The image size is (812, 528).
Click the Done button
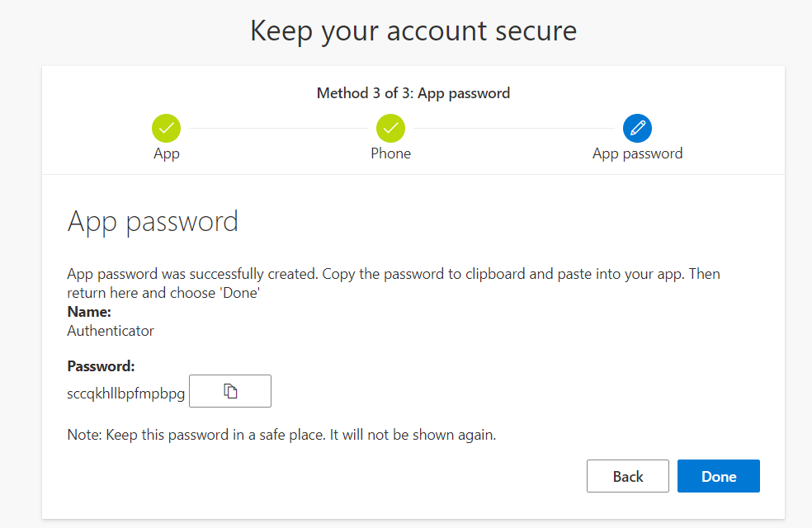coord(718,476)
